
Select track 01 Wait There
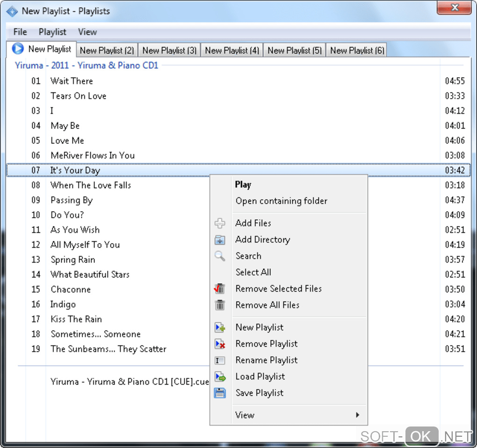(x=238, y=81)
